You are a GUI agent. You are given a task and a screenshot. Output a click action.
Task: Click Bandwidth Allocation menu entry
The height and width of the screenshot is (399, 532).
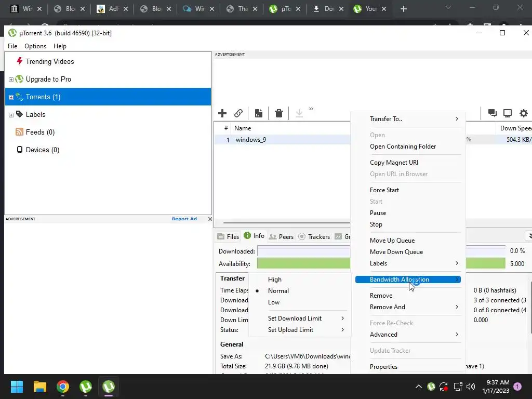pyautogui.click(x=408, y=279)
